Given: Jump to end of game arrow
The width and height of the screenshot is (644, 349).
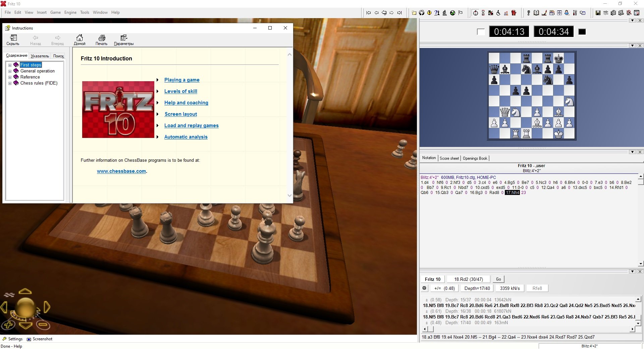Looking at the screenshot, I should (x=399, y=13).
